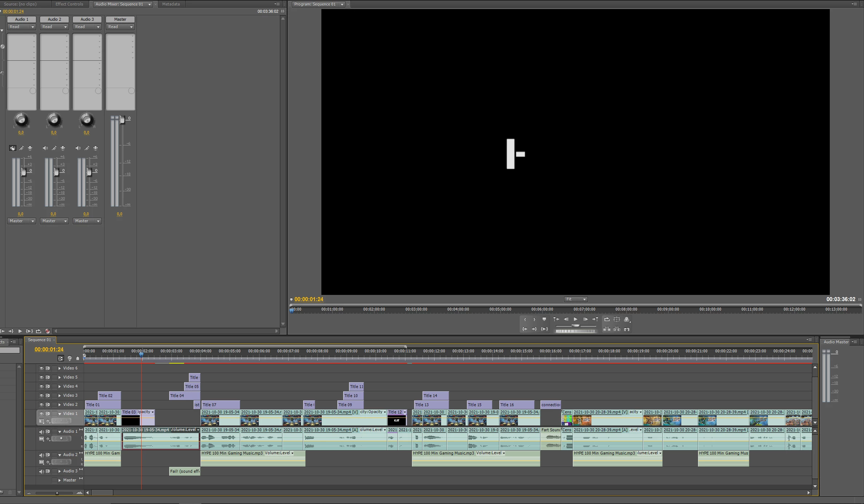Open the Audio 1 Read automation dropdown
This screenshot has width=864, height=504.
22,27
